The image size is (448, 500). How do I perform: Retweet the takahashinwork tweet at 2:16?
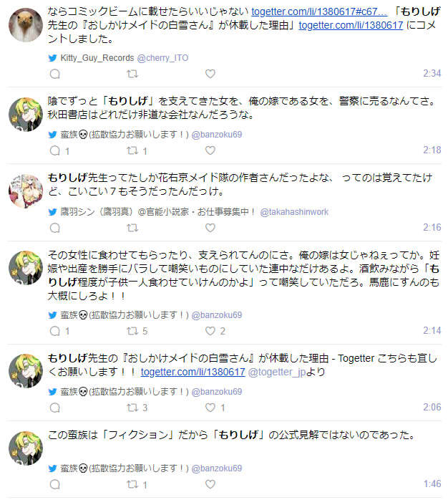pos(132,228)
